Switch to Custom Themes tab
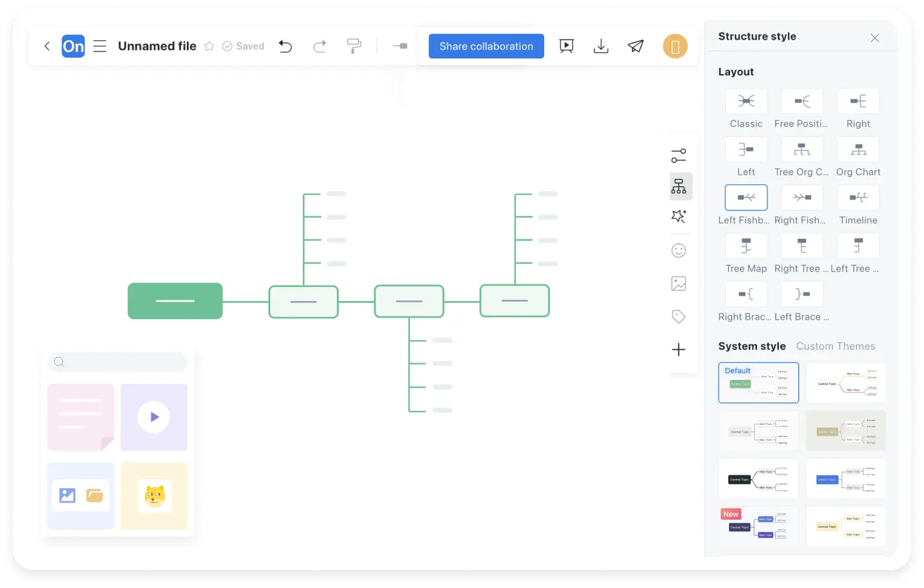 click(x=835, y=346)
